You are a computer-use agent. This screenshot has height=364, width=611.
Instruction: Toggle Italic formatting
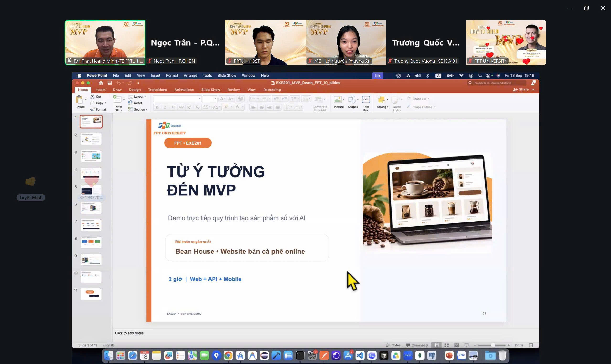click(x=165, y=107)
